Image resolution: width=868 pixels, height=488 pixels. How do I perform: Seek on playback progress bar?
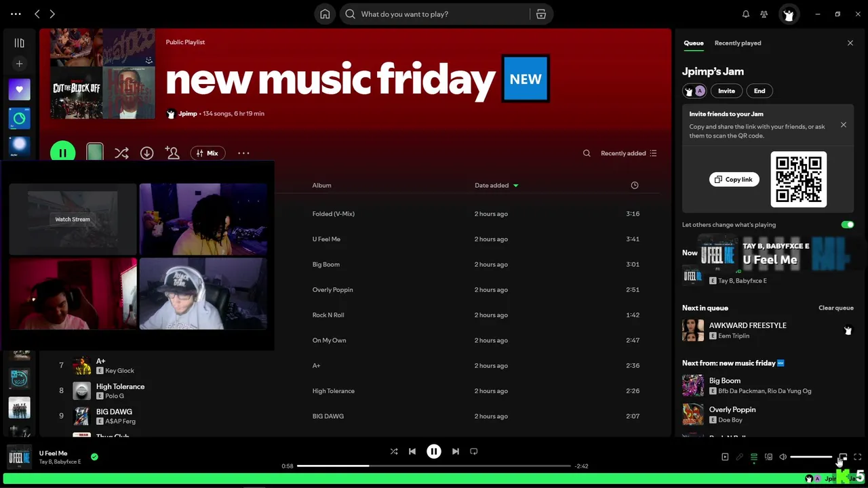tap(433, 466)
